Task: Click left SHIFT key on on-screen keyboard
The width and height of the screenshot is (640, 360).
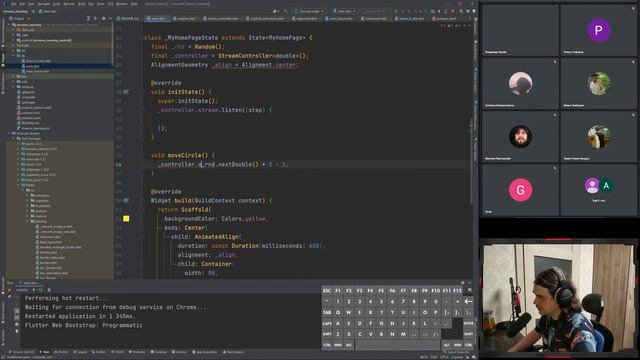Action: 327,334
